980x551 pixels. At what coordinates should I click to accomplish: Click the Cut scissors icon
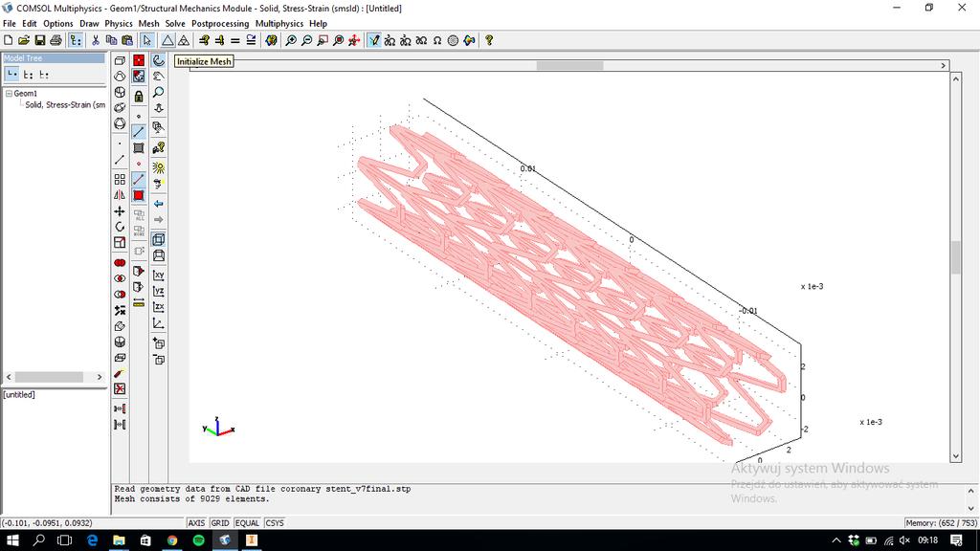(x=96, y=40)
